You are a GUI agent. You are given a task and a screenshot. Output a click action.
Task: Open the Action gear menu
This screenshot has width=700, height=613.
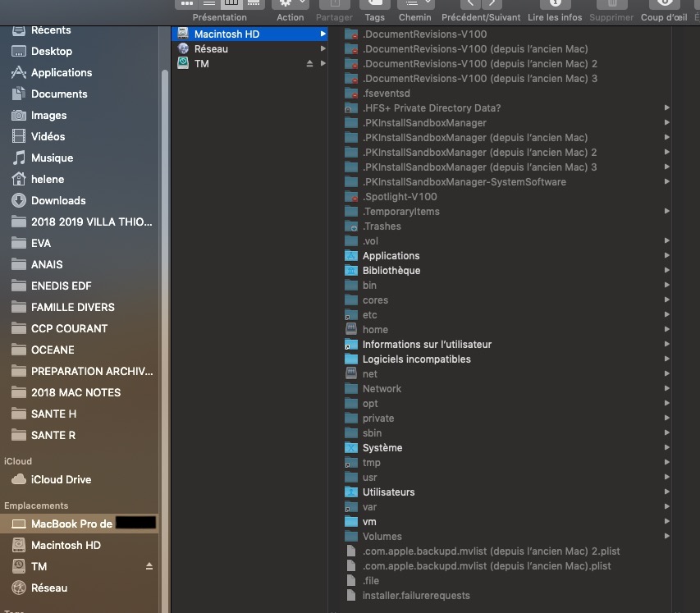[x=291, y=3]
